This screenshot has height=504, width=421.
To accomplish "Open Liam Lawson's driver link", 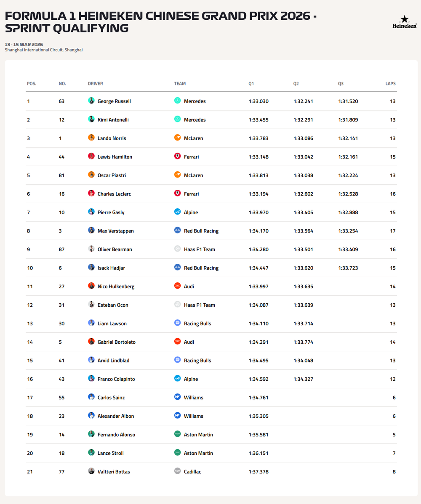I will click(112, 324).
